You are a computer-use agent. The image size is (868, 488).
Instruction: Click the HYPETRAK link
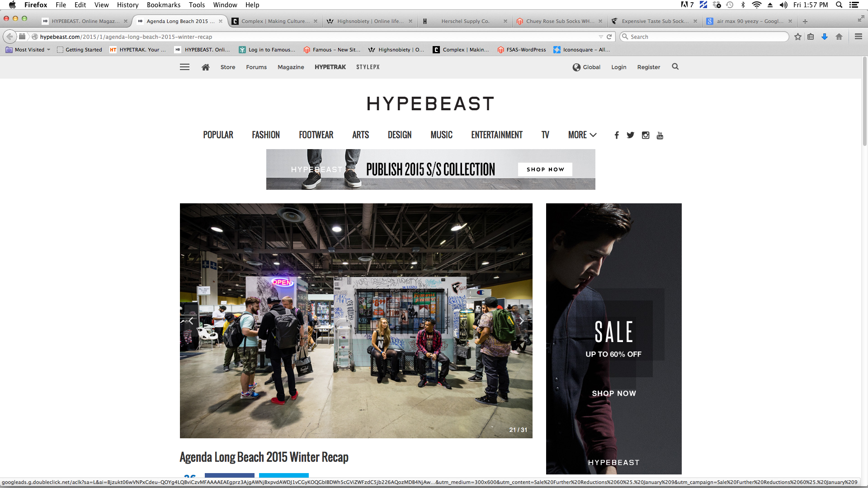click(330, 67)
